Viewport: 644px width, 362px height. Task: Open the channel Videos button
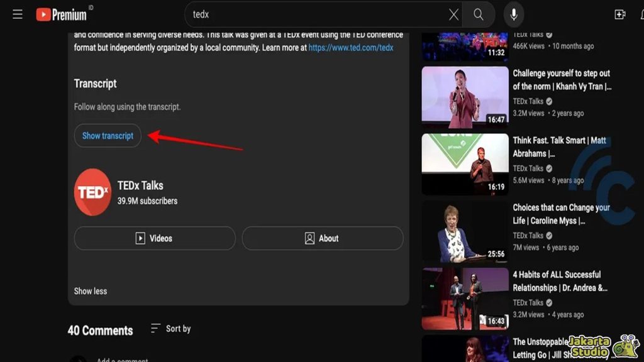[155, 238]
